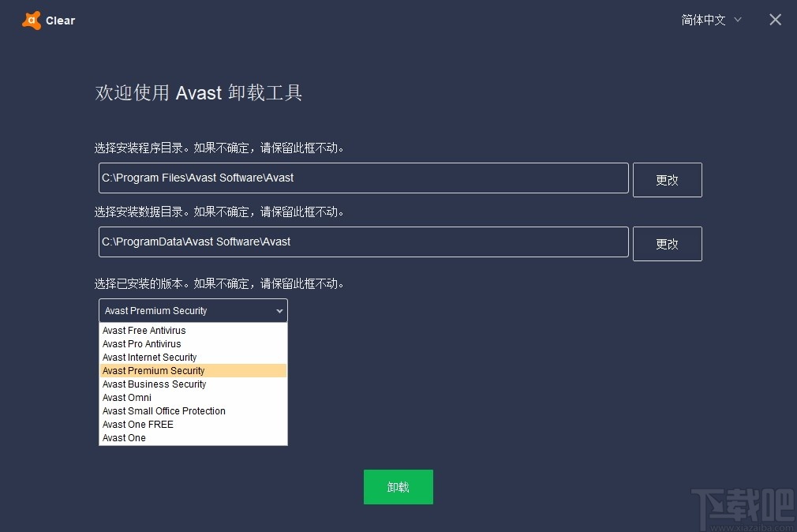Open the installed version combo box
The image size is (797, 532).
(x=193, y=310)
